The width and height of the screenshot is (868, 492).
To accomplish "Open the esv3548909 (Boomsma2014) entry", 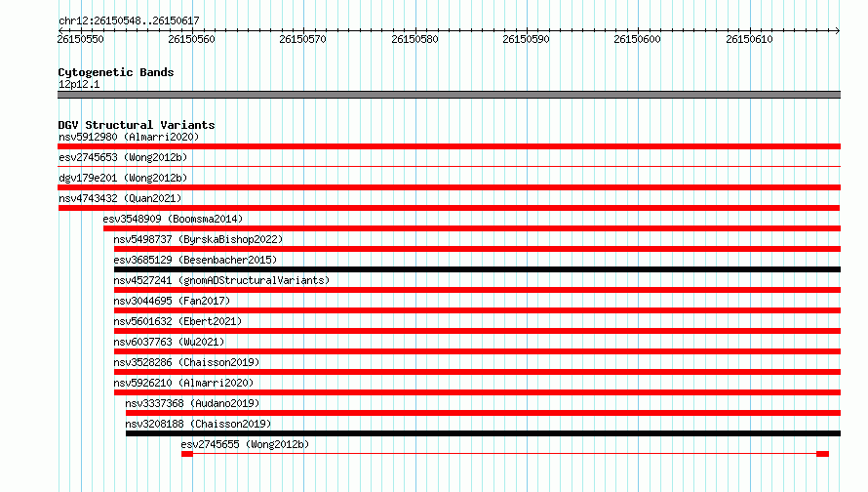I will click(x=173, y=219).
